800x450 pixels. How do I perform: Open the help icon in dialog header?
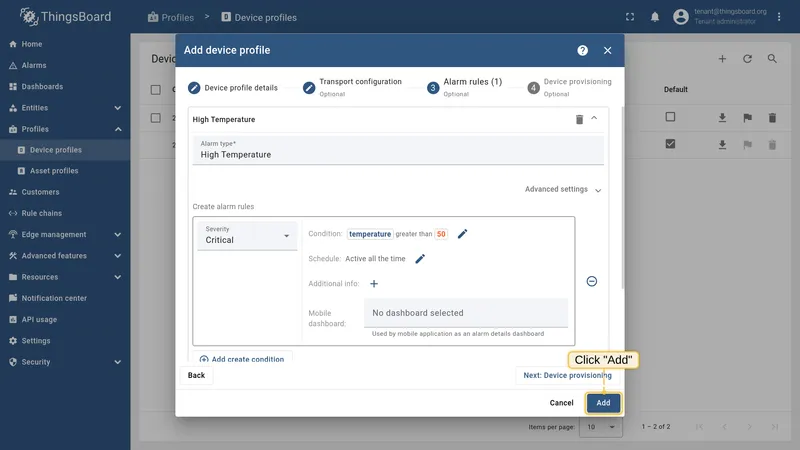pos(583,51)
